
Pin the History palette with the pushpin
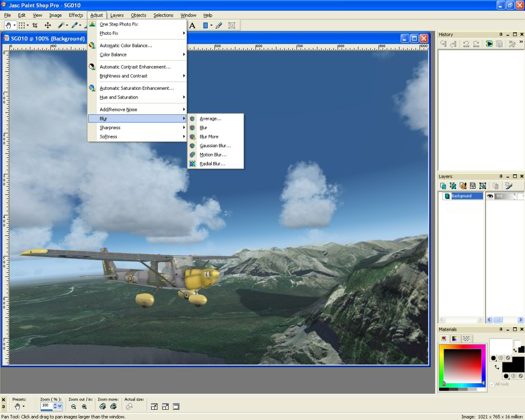[501, 34]
